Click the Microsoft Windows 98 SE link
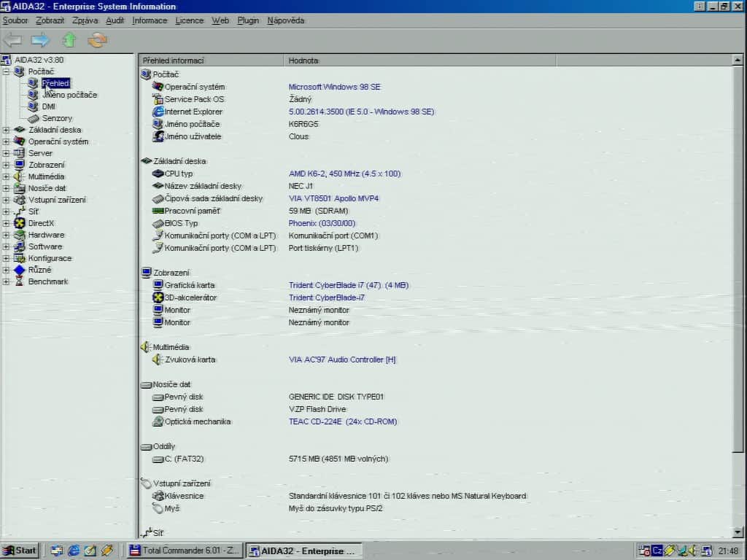This screenshot has width=747, height=560. point(334,87)
